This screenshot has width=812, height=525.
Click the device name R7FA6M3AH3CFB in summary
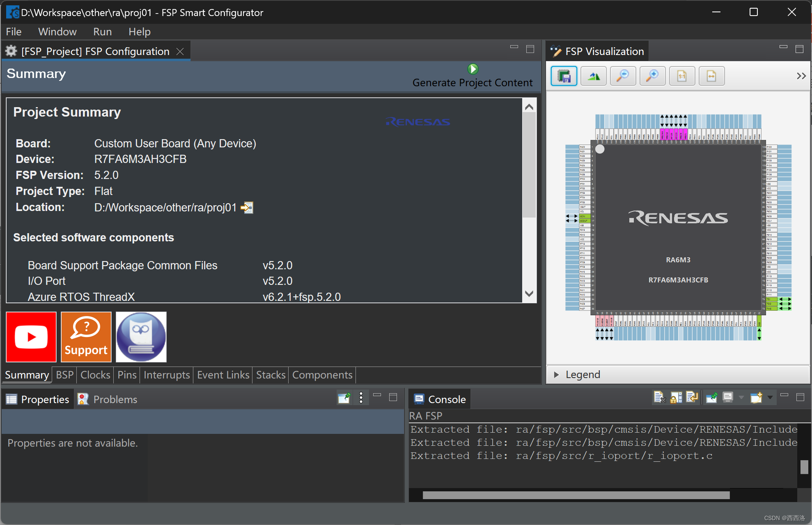[x=140, y=159]
